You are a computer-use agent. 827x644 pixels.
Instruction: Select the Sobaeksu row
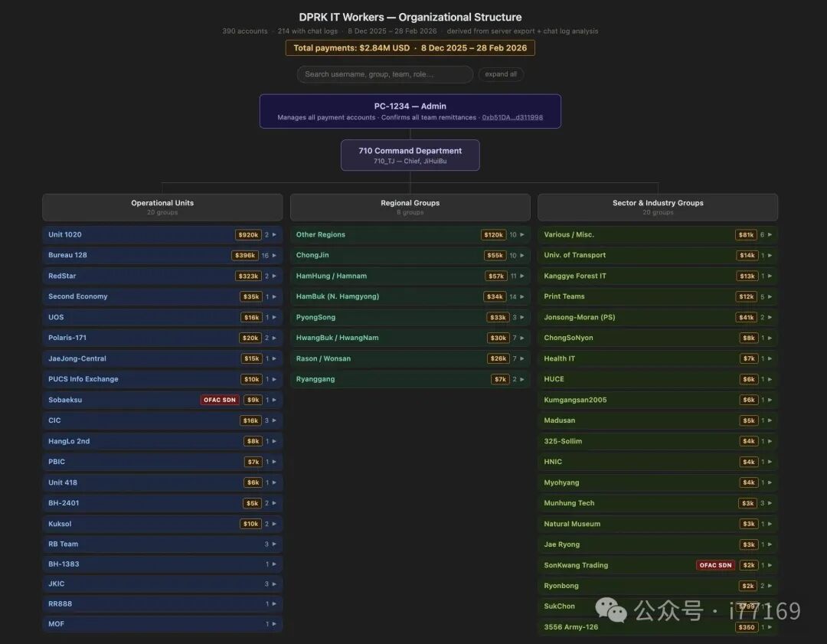pos(162,400)
